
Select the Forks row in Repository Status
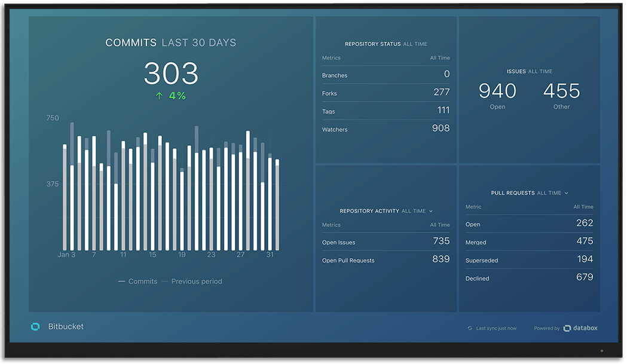click(x=386, y=93)
